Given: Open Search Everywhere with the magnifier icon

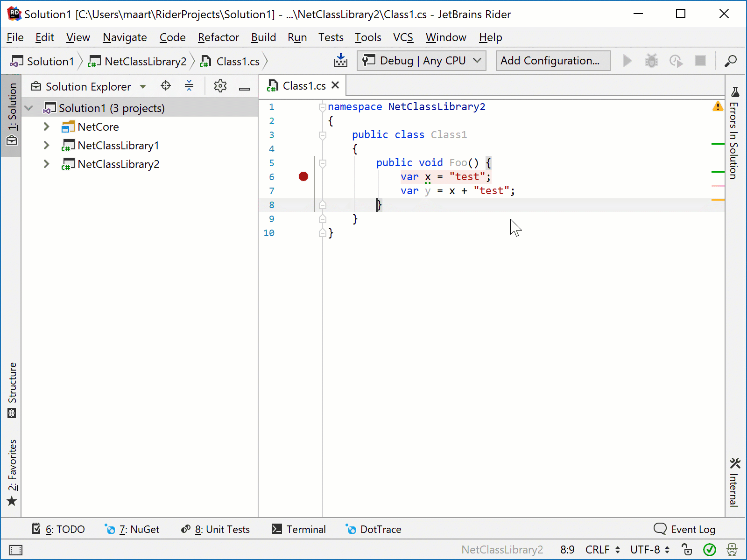Looking at the screenshot, I should [x=731, y=61].
